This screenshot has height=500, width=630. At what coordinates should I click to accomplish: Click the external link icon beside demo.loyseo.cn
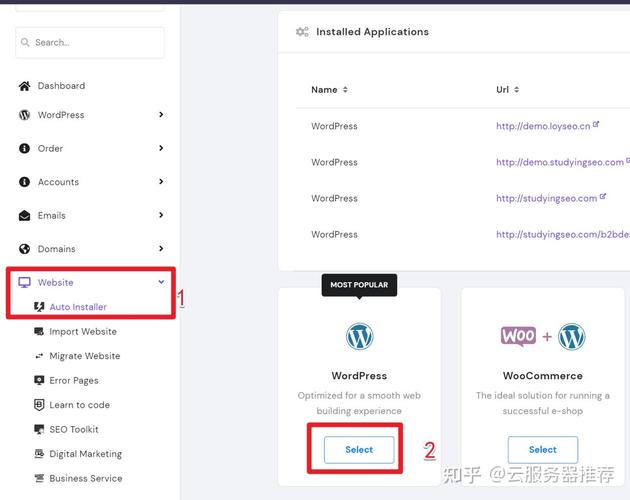(596, 125)
